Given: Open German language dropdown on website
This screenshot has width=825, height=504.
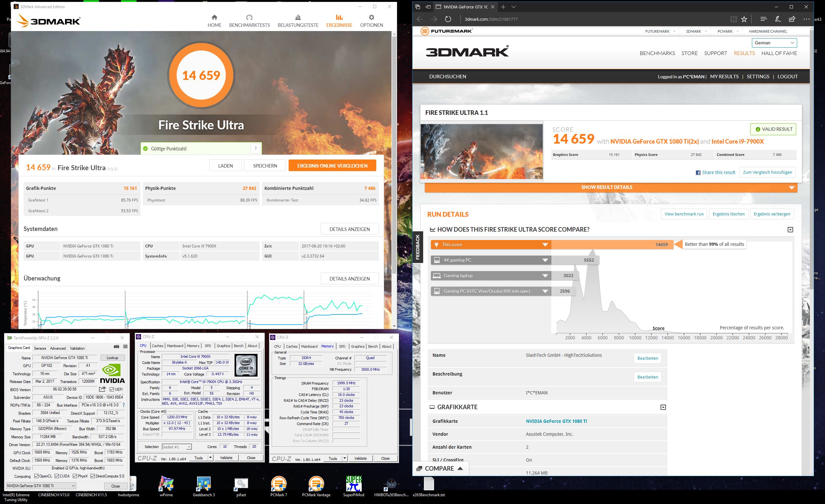Looking at the screenshot, I should click(x=774, y=43).
